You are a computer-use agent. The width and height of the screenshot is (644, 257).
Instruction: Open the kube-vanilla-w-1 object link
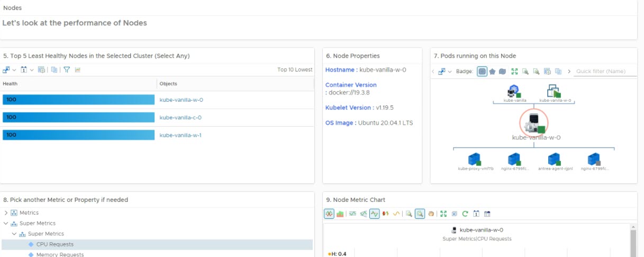click(180, 135)
